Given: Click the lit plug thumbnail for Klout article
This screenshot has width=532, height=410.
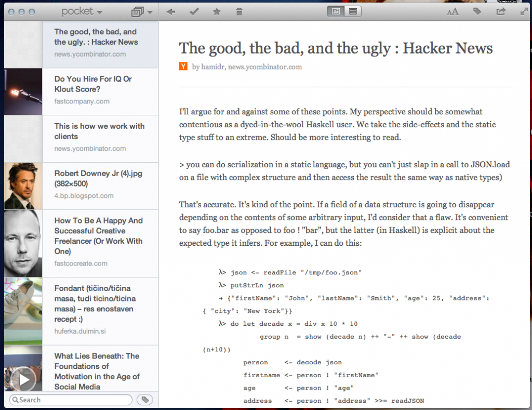Looking at the screenshot, I should pos(23,91).
